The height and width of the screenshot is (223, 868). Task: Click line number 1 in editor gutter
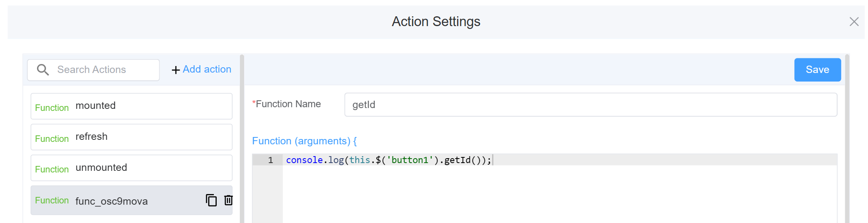pyautogui.click(x=270, y=160)
